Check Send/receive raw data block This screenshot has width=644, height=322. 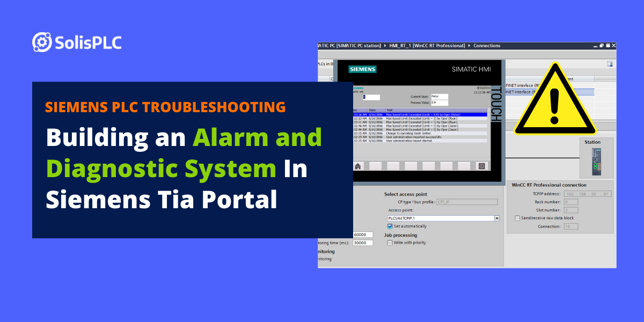(517, 218)
